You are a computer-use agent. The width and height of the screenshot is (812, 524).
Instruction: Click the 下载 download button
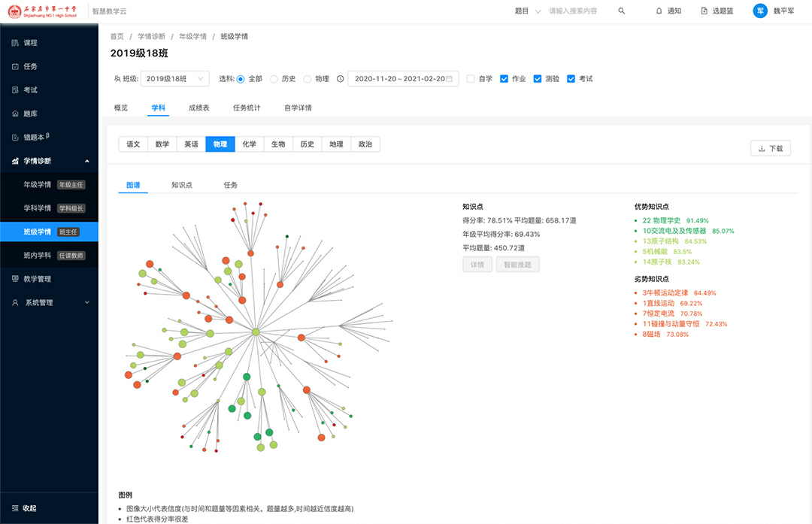pos(770,148)
